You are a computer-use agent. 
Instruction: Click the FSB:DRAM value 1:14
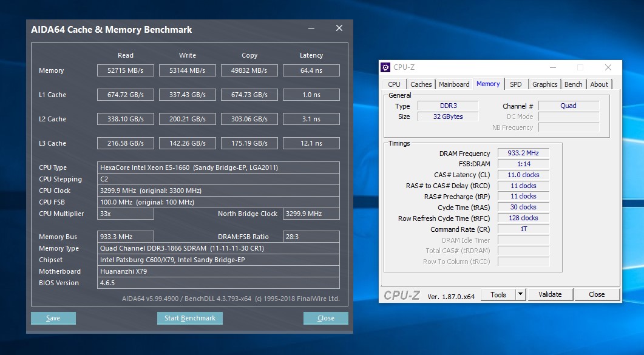click(523, 164)
